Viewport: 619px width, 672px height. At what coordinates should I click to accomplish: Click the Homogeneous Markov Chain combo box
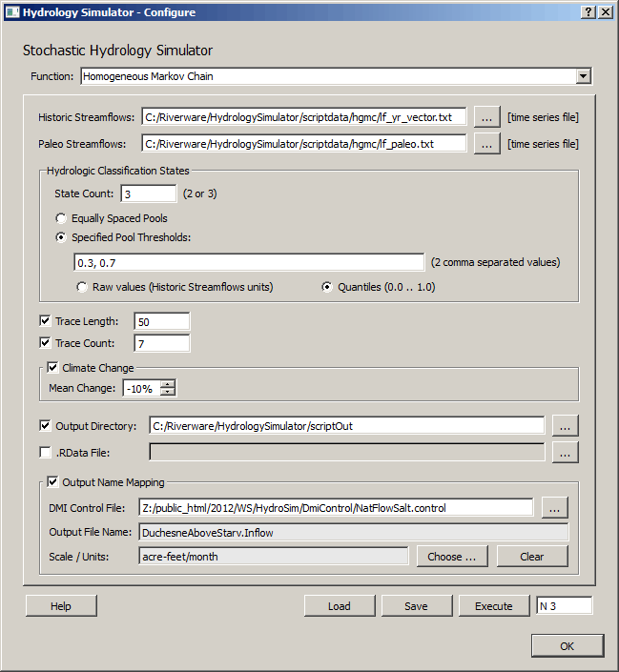pos(337,76)
